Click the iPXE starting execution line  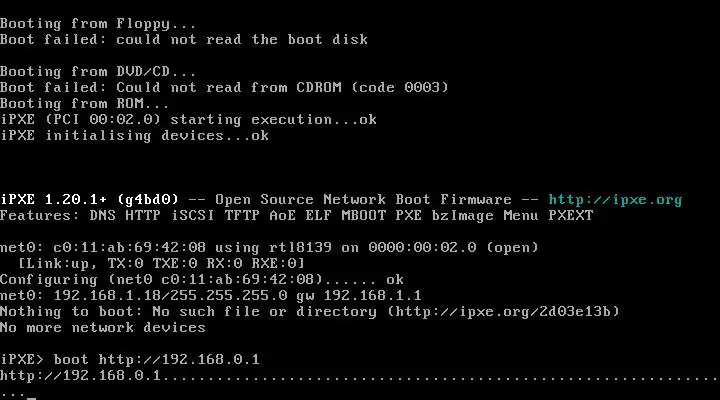coord(188,119)
